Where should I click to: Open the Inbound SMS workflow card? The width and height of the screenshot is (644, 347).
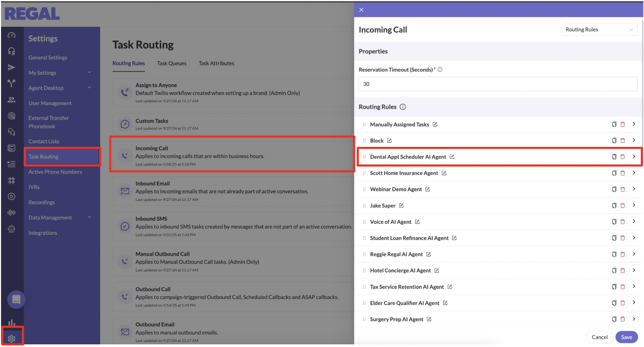[233, 226]
